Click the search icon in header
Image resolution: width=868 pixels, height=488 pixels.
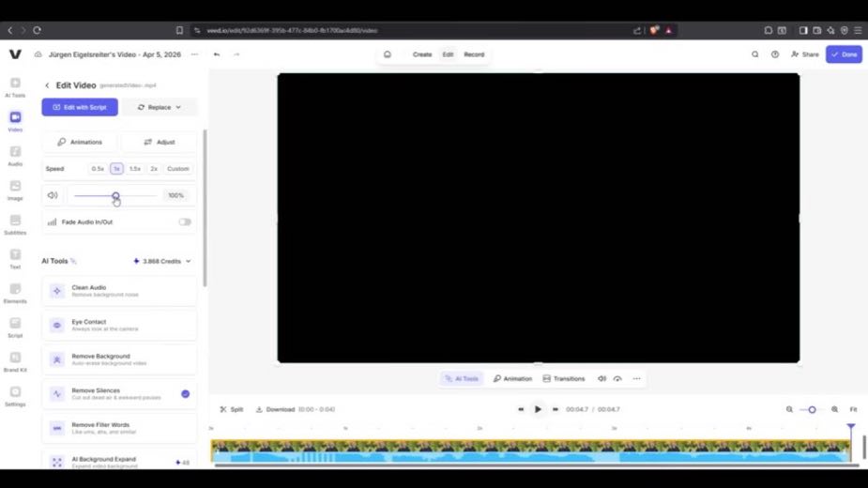click(755, 54)
